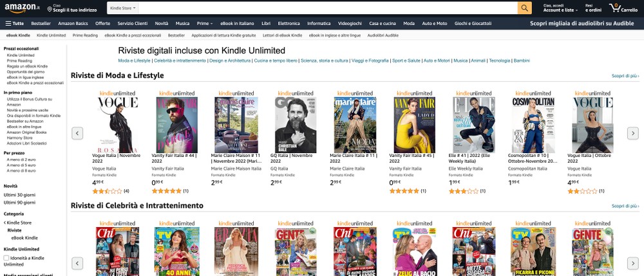This screenshot has height=276, width=644.
Task: Open Vanity Fair Italia # 45 yellow cover
Action: click(x=414, y=125)
